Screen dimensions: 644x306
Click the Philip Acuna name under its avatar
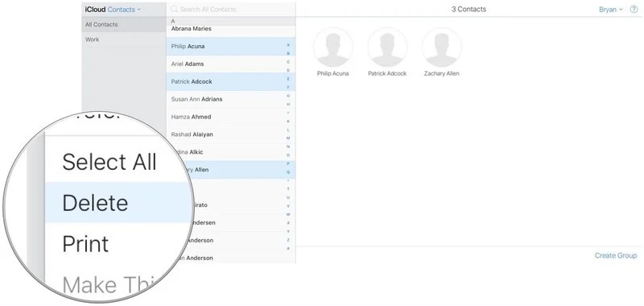pos(333,73)
